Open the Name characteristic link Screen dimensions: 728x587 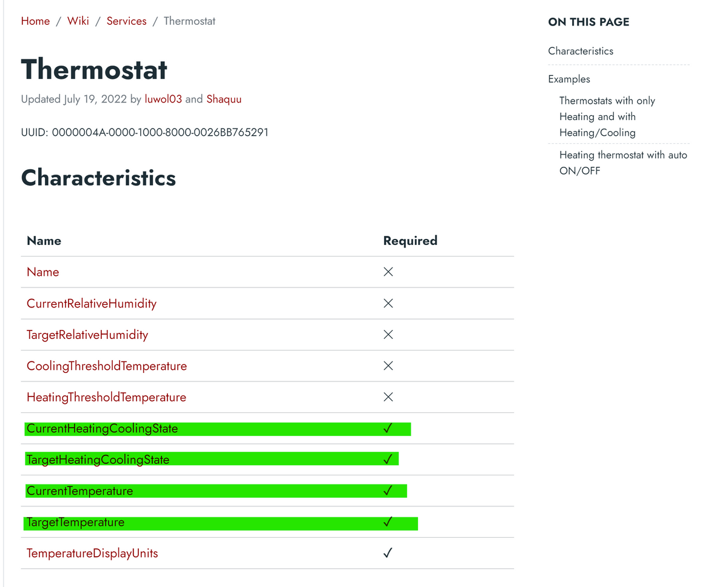pyautogui.click(x=43, y=272)
